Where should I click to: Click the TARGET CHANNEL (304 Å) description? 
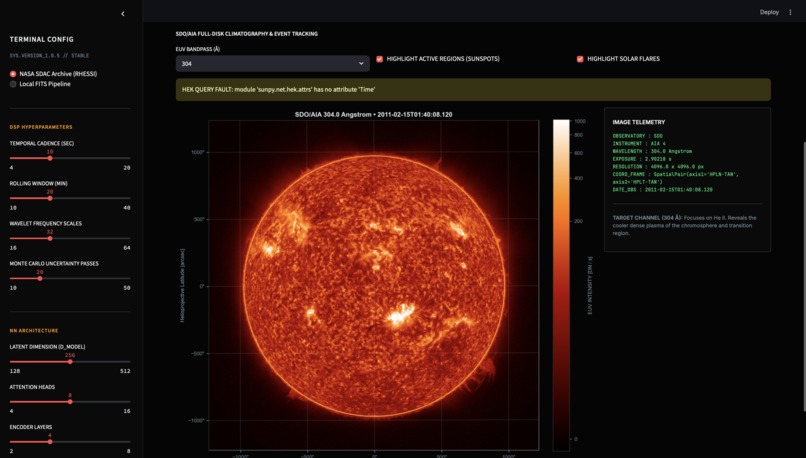(685, 225)
